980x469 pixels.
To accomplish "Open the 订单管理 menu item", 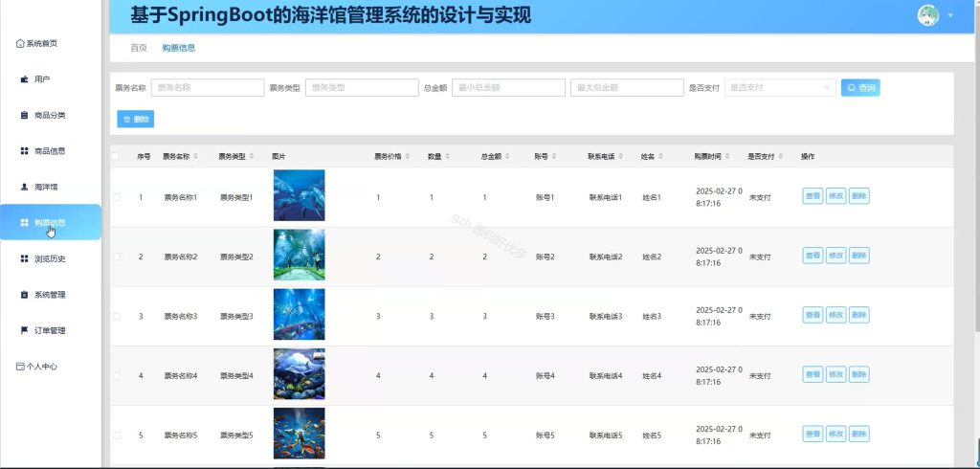I will point(51,330).
